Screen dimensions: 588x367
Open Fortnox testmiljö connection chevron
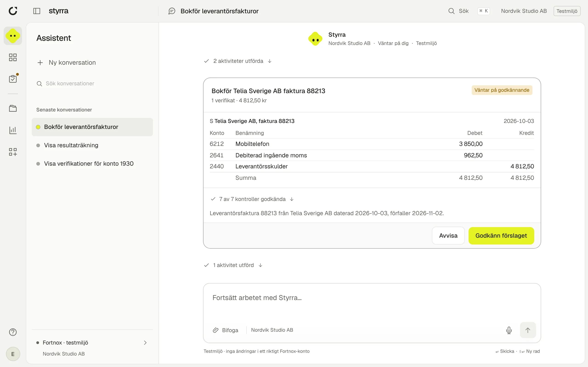tap(145, 343)
